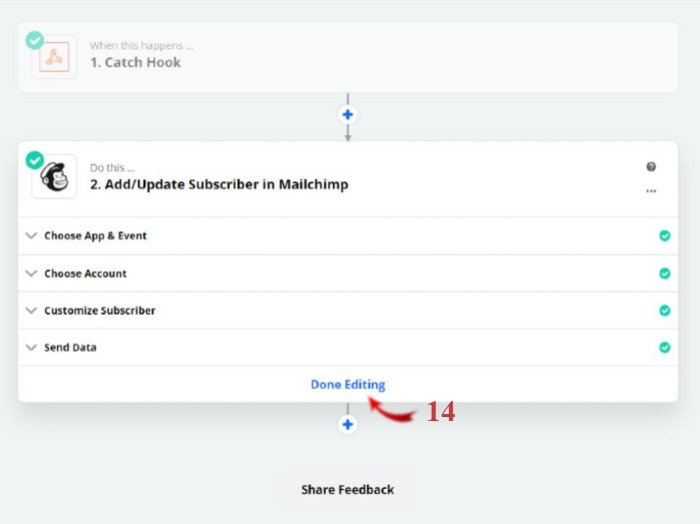Screen dimensions: 700x524
Task: Expand the Send Data chevron
Action: (31, 347)
